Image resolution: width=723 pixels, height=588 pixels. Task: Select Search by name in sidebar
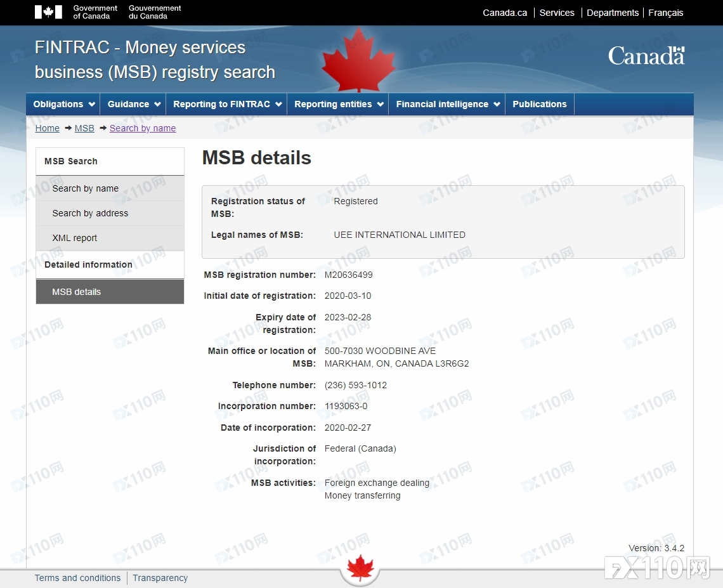(110, 188)
